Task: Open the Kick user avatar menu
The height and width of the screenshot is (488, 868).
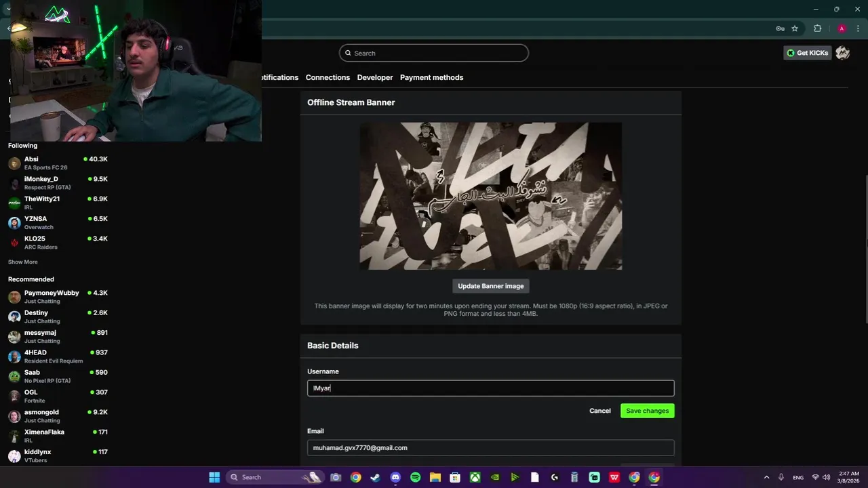Action: [842, 53]
